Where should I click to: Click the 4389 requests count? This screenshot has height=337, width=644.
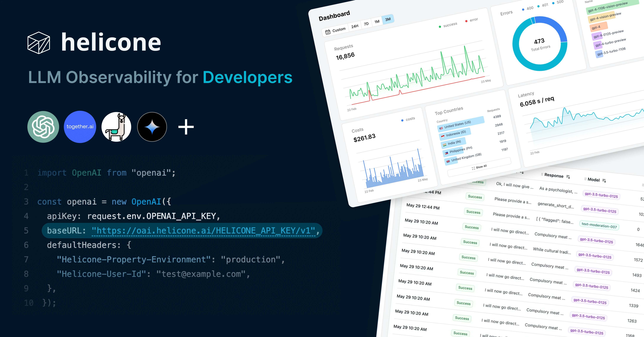497,117
